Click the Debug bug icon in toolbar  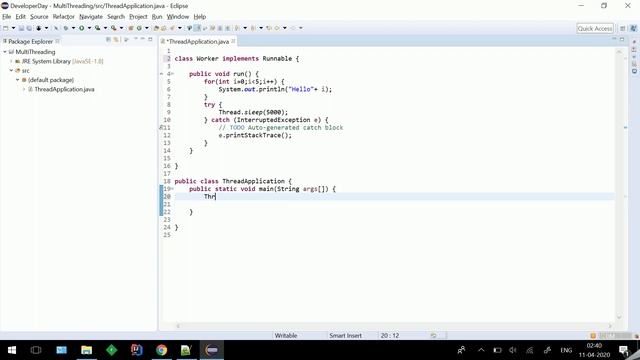tap(65, 28)
